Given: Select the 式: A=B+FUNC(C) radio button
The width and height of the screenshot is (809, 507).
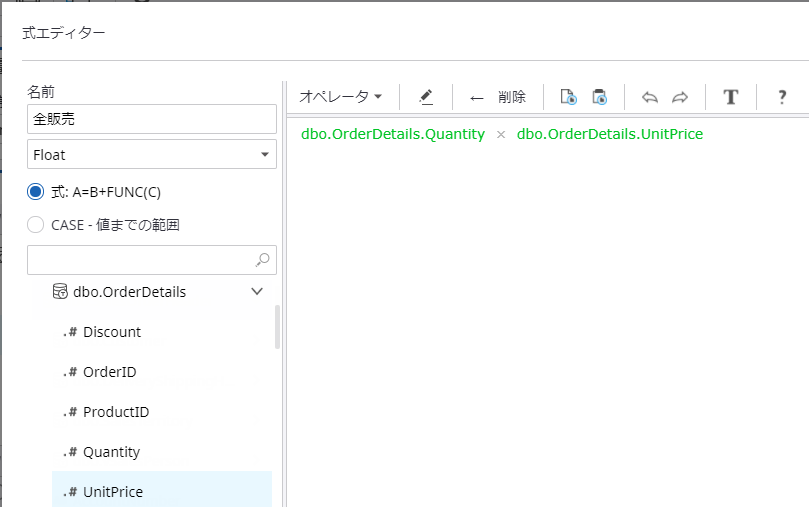Looking at the screenshot, I should [36, 192].
